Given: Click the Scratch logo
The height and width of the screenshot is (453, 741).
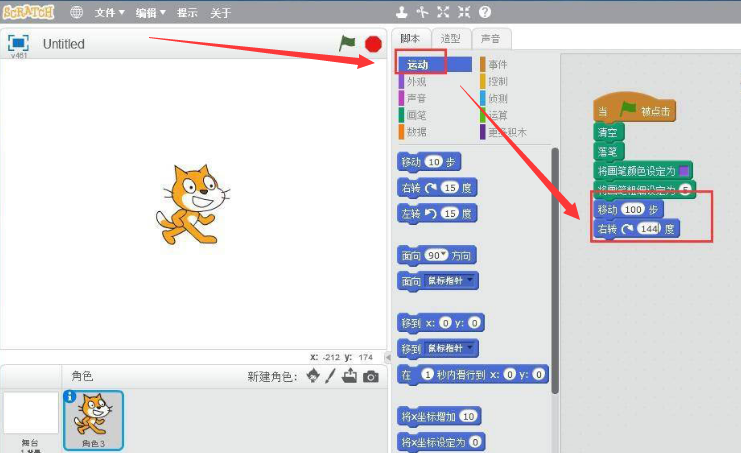Looking at the screenshot, I should coord(28,12).
